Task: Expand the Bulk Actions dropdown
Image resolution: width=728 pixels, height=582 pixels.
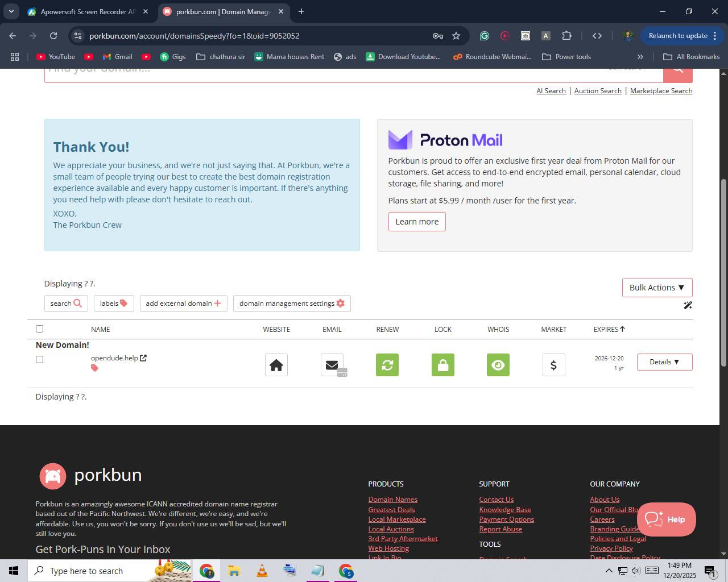Action: click(x=657, y=288)
